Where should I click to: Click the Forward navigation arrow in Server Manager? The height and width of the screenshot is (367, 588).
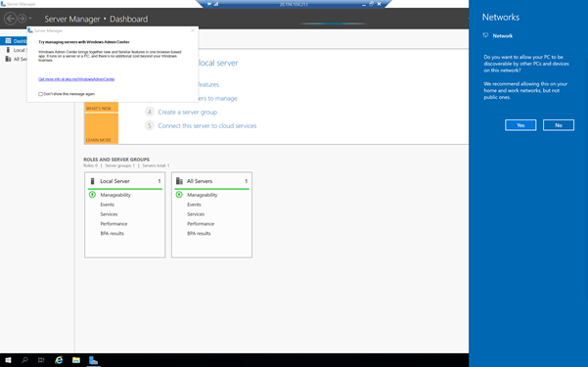point(23,19)
